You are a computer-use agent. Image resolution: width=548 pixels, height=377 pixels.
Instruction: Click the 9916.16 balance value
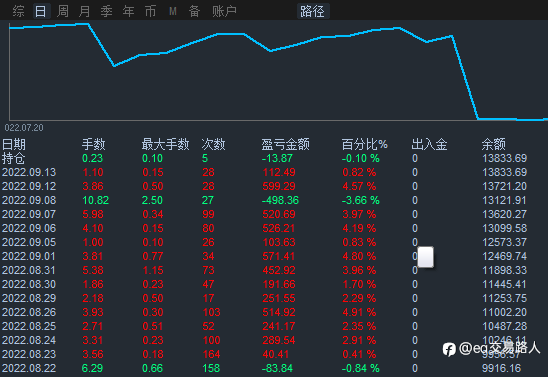502,368
